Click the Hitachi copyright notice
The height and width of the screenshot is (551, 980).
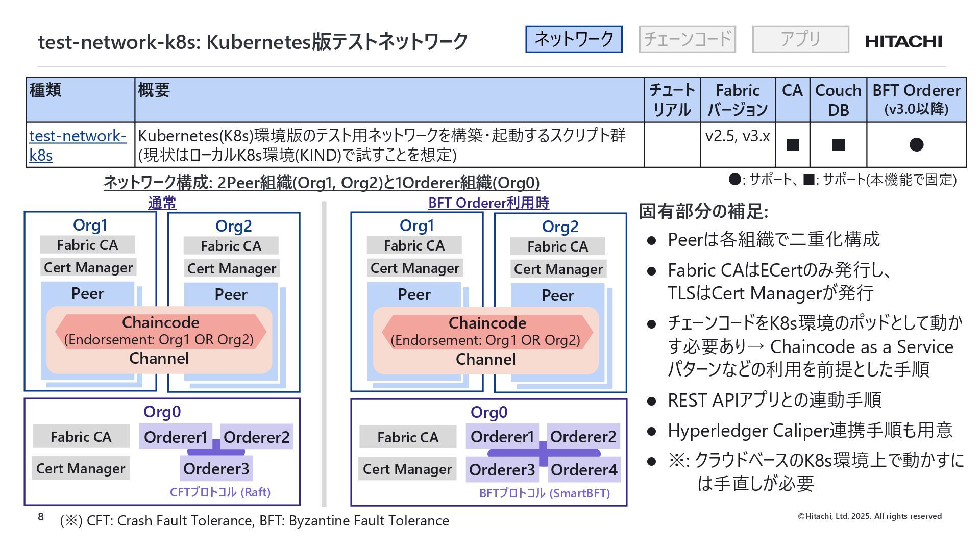pyautogui.click(x=870, y=516)
